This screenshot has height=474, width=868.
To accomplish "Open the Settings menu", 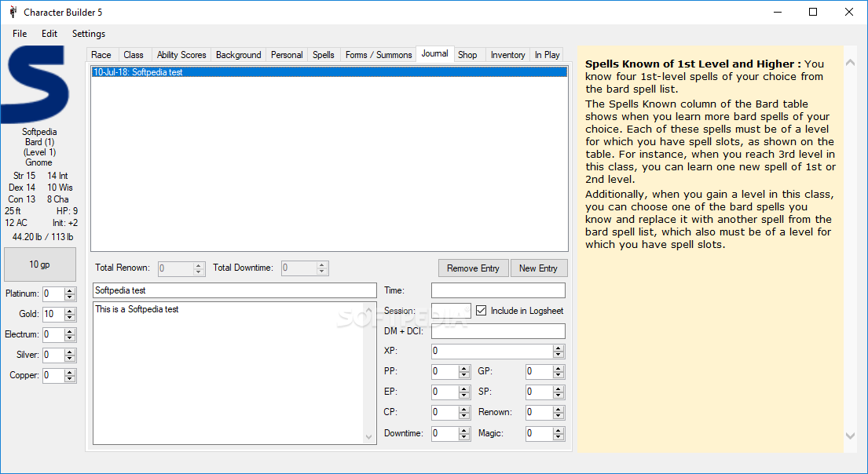I will tap(89, 34).
